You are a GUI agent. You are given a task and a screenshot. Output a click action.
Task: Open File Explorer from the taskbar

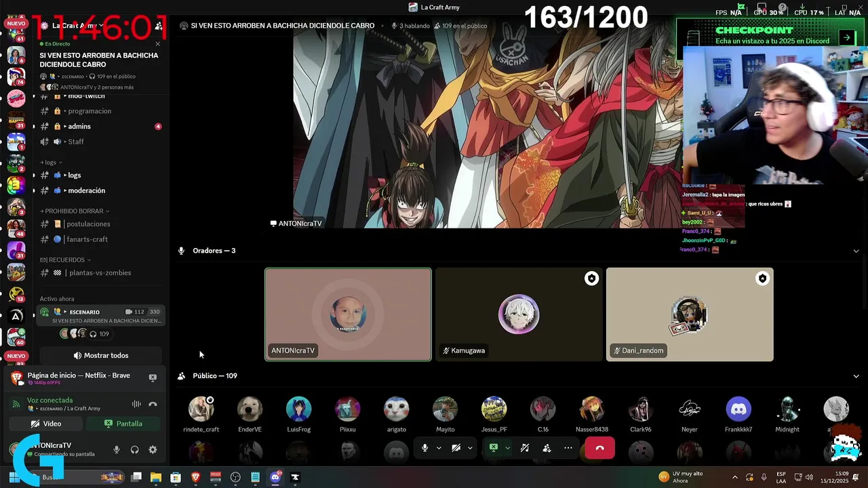coord(156,477)
